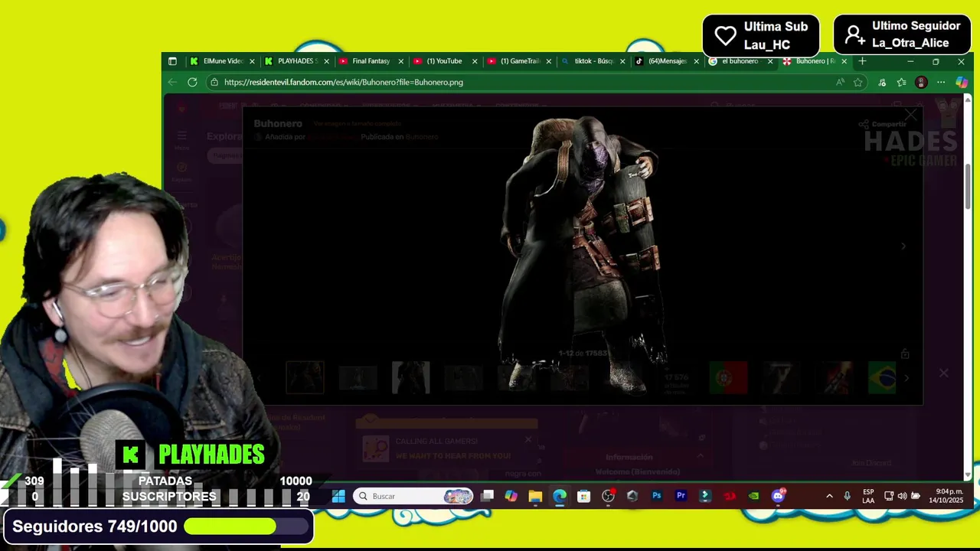Viewport: 980px width, 551px height.
Task: Collapse the Información section chevron
Action: 700,456
